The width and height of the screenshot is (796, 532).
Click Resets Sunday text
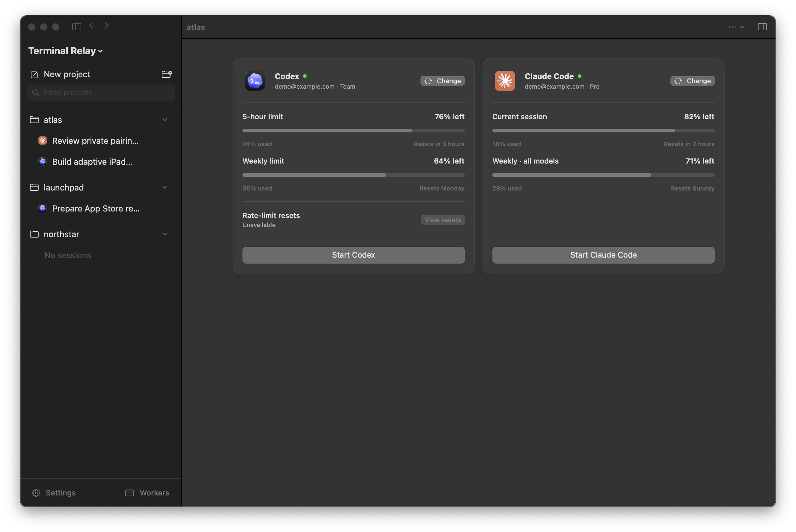pyautogui.click(x=693, y=188)
